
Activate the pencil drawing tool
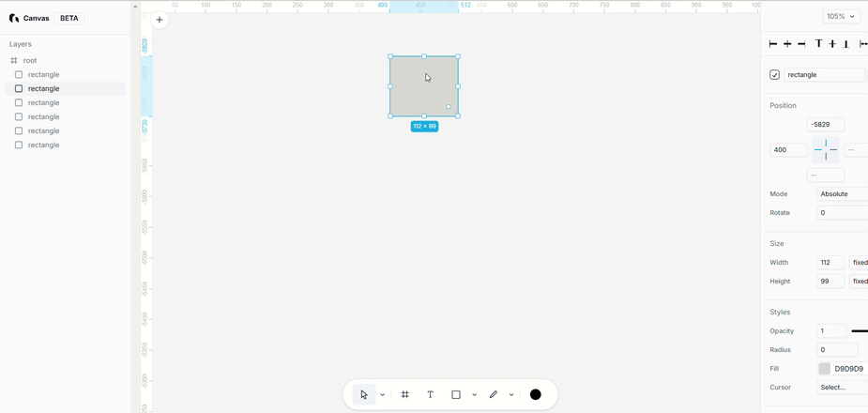point(494,395)
